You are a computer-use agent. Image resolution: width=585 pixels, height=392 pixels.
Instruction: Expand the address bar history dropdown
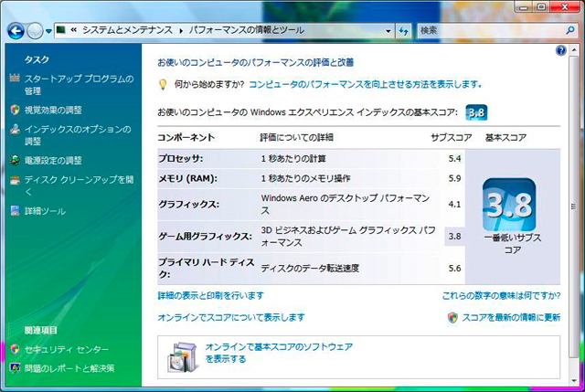388,31
